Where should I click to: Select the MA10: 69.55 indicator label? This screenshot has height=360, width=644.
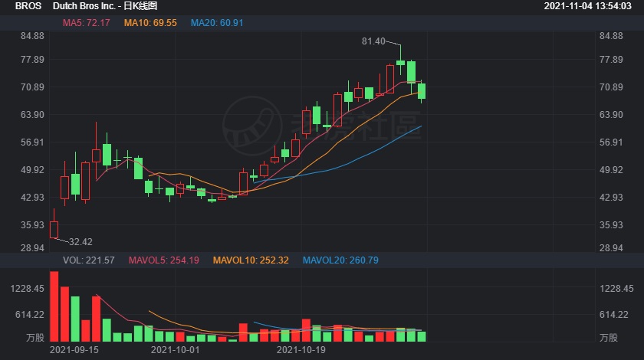click(x=150, y=23)
